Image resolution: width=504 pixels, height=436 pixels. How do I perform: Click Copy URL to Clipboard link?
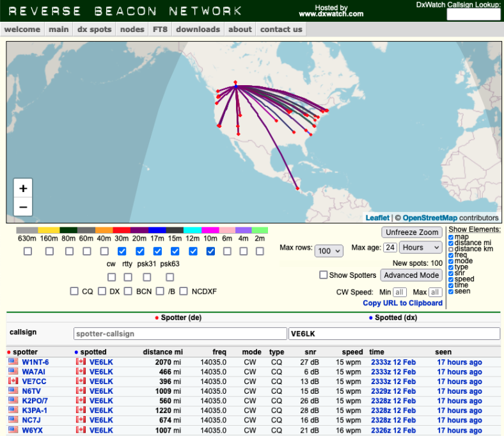(403, 303)
